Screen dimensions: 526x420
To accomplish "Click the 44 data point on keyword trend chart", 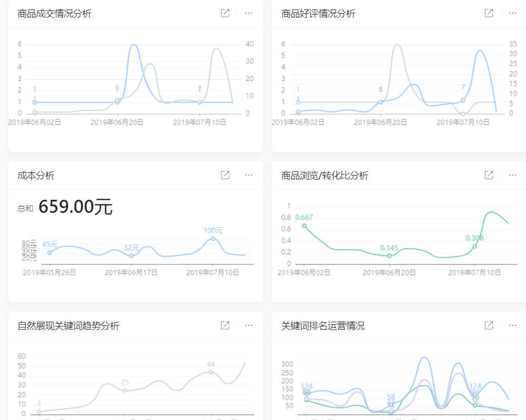I will pos(211,372).
